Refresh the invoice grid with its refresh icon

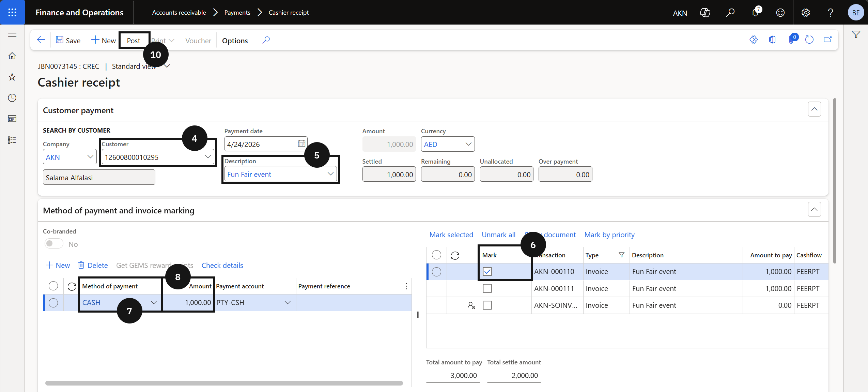[x=455, y=255]
